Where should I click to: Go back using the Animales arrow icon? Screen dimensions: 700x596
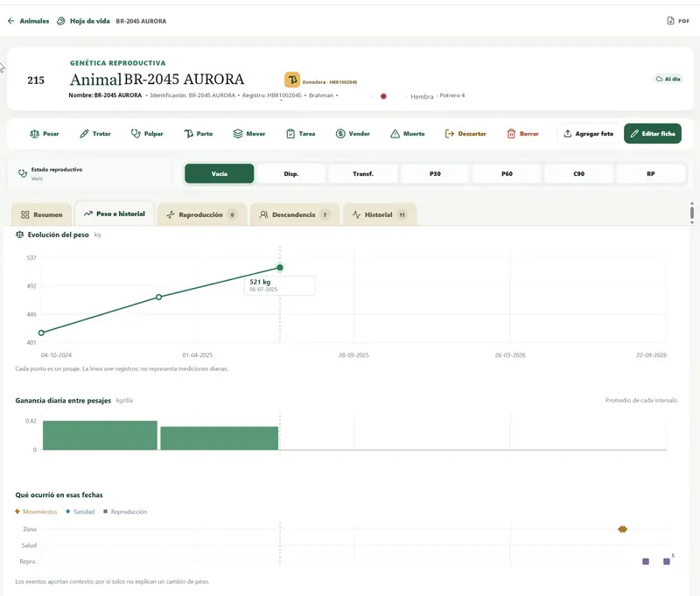tap(11, 21)
